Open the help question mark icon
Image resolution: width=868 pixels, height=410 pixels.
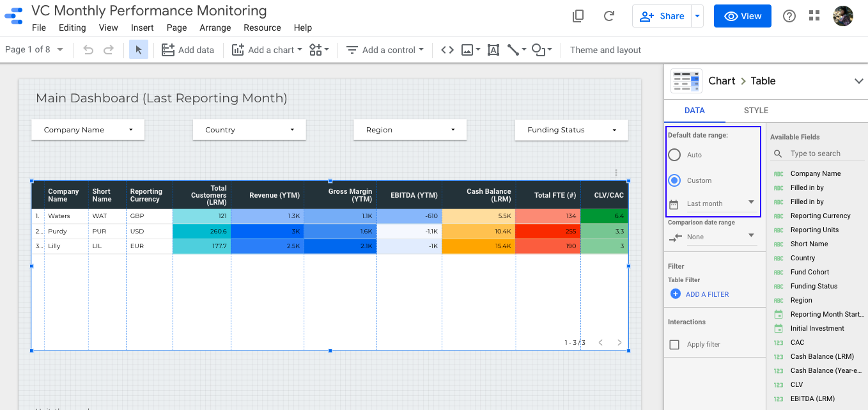click(789, 16)
